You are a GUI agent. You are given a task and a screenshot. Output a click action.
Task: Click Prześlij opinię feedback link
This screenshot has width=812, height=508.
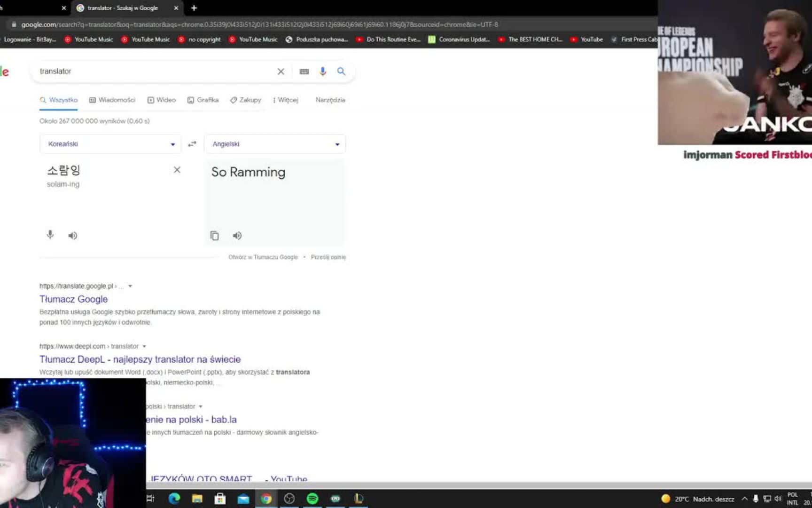tap(328, 257)
